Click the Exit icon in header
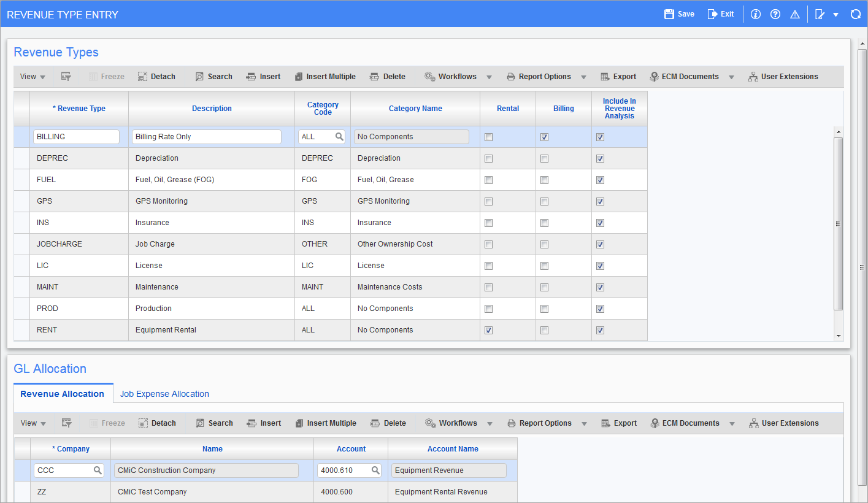The height and width of the screenshot is (503, 868). click(x=712, y=14)
